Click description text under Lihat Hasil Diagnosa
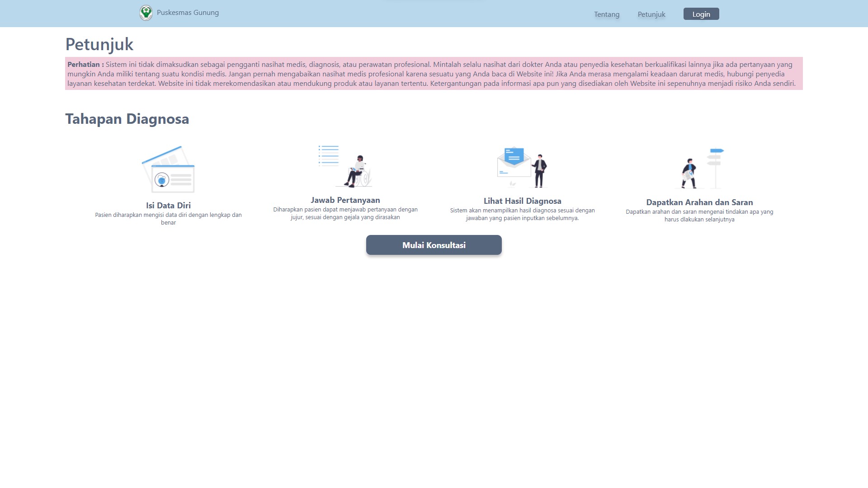868x488 pixels. (522, 214)
